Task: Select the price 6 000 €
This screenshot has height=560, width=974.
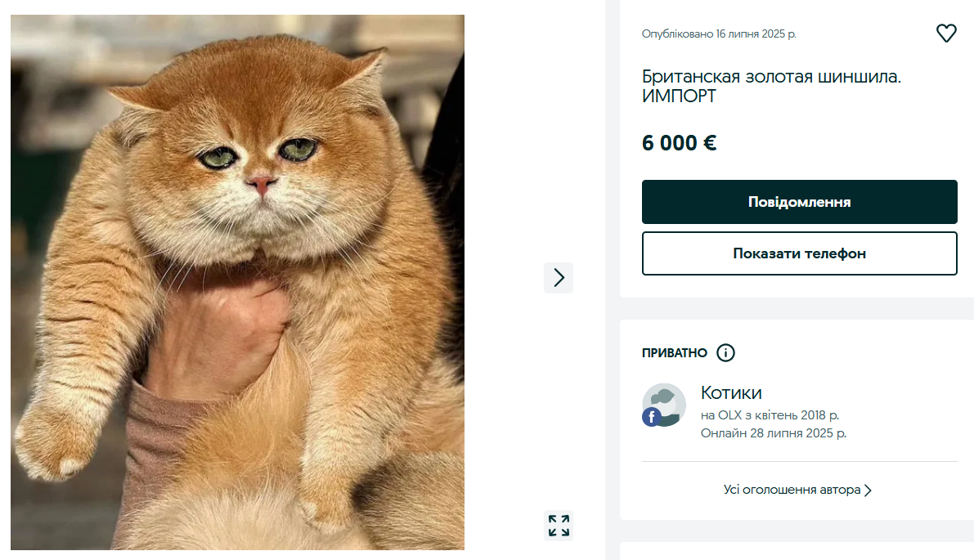Action: (679, 142)
